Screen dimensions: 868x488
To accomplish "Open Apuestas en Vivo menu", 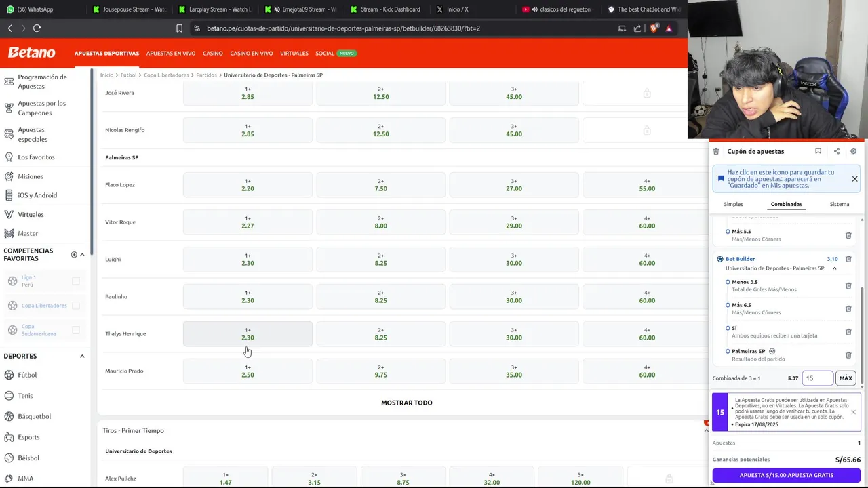I will click(x=171, y=53).
